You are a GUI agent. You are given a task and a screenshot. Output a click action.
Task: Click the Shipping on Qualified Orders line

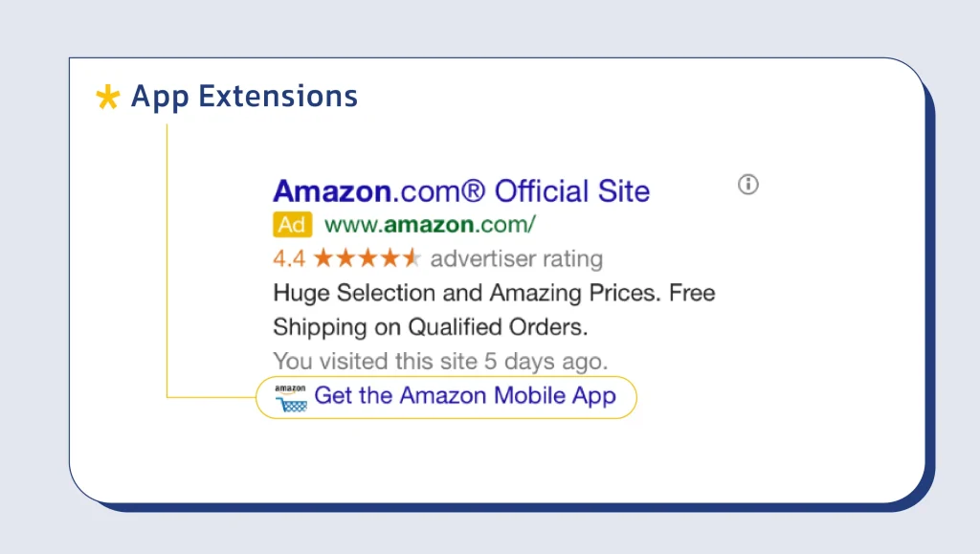(430, 327)
